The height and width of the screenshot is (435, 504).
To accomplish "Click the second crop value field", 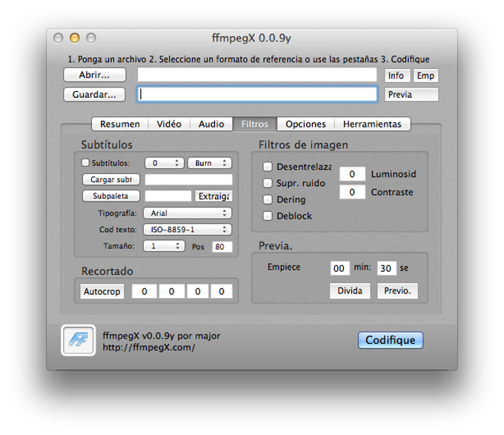I will point(172,291).
